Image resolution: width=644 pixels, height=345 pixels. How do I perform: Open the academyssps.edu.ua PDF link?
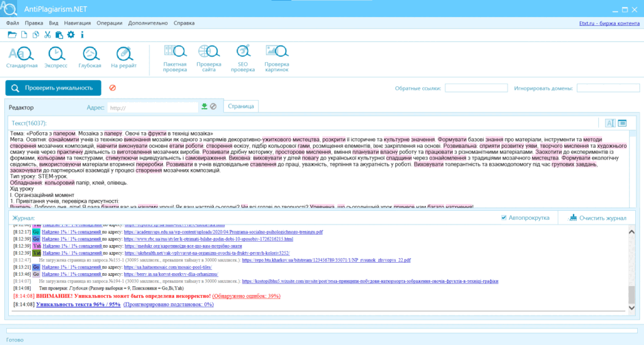click(x=223, y=232)
